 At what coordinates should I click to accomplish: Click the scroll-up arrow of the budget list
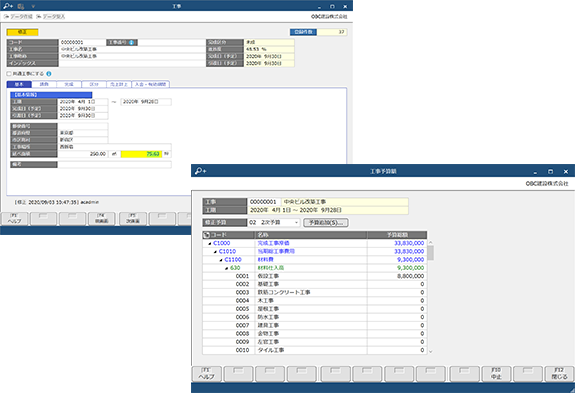tap(431, 243)
